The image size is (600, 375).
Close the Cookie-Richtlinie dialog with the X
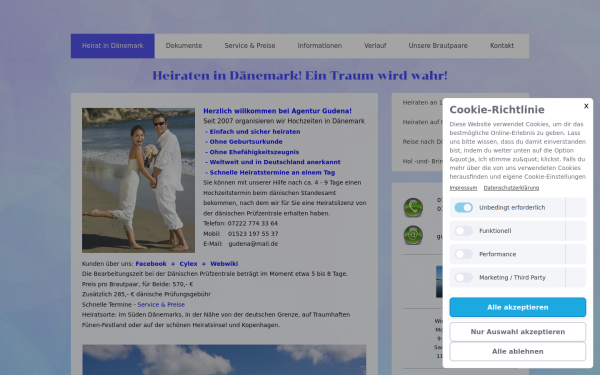click(x=586, y=106)
